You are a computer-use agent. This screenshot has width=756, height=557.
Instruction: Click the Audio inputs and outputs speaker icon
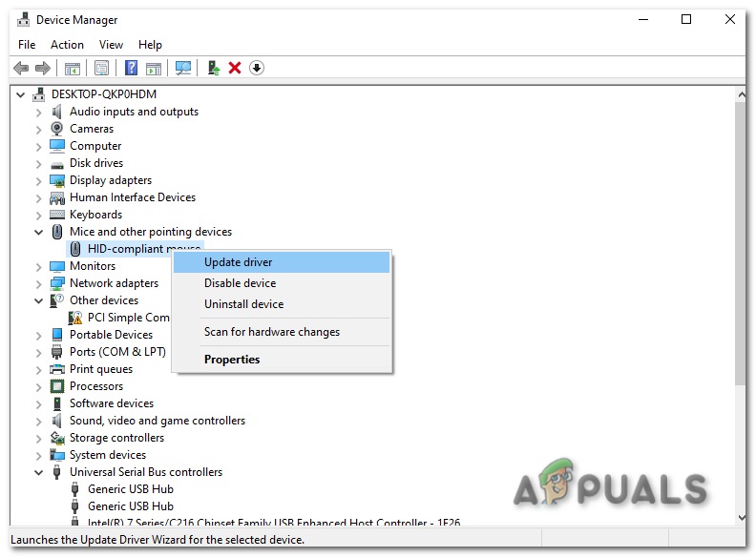coord(57,112)
